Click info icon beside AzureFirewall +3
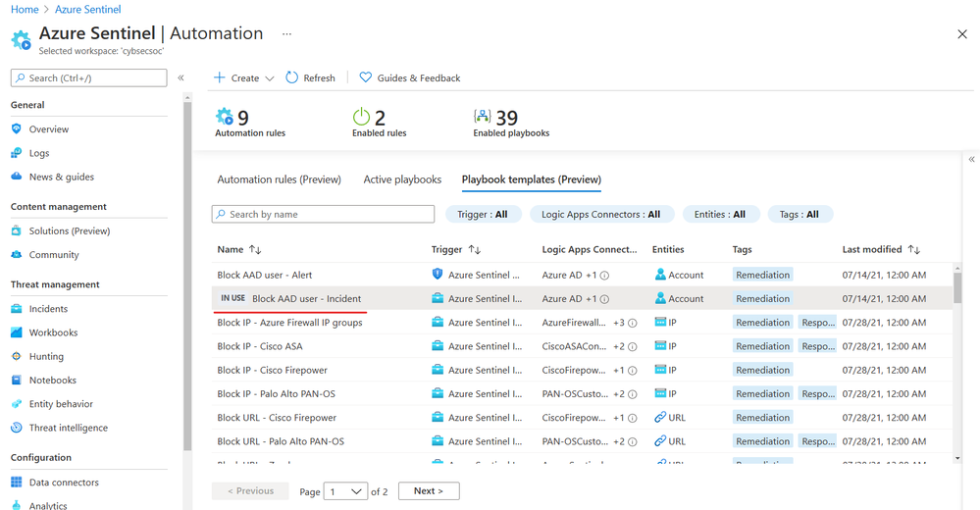Screen dimensions: 980x510 (x=633, y=323)
